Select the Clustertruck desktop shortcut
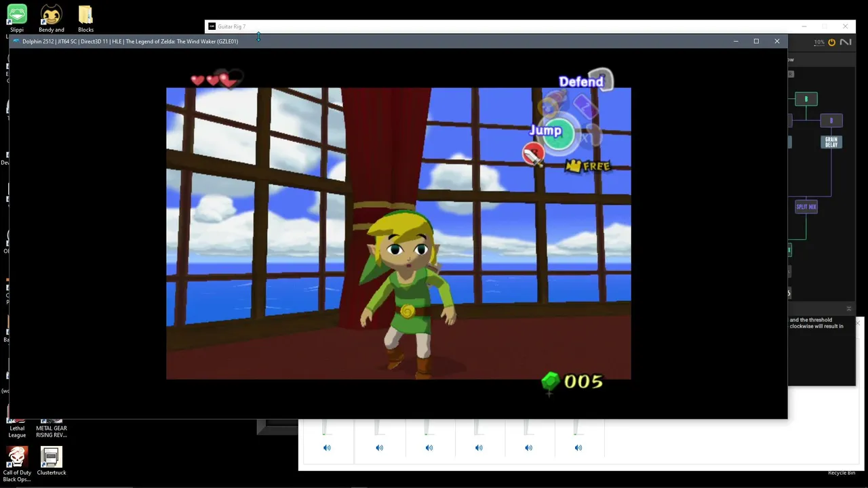The width and height of the screenshot is (868, 488). (x=52, y=461)
